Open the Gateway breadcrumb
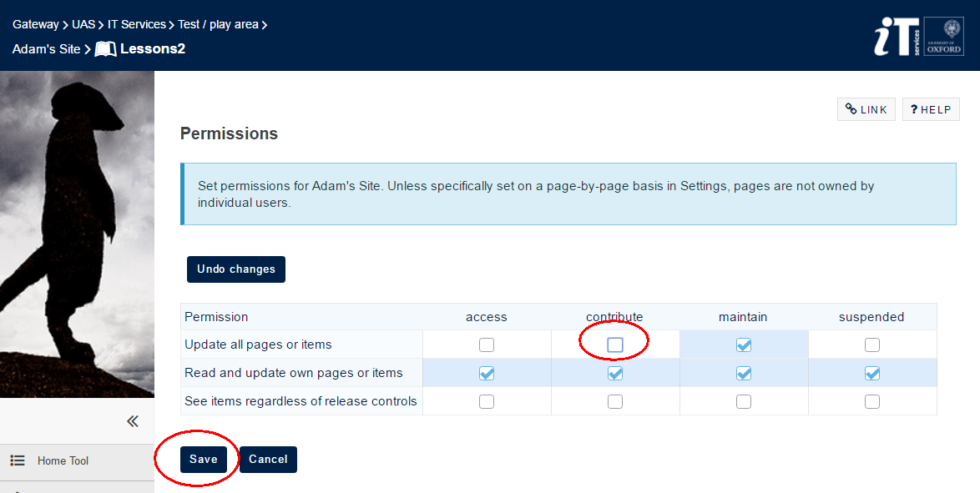Screen dimensions: 980x493 35,24
